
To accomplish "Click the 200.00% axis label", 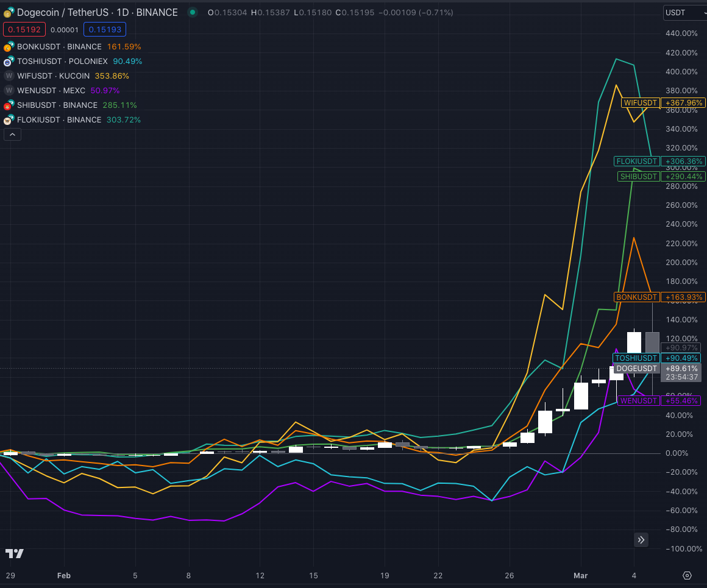I will pyautogui.click(x=681, y=263).
